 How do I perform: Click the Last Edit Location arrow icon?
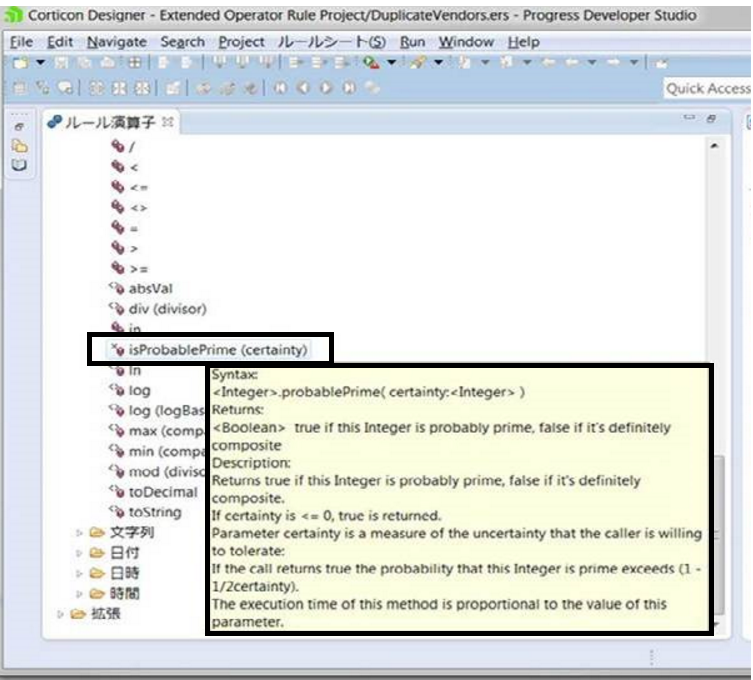(548, 62)
